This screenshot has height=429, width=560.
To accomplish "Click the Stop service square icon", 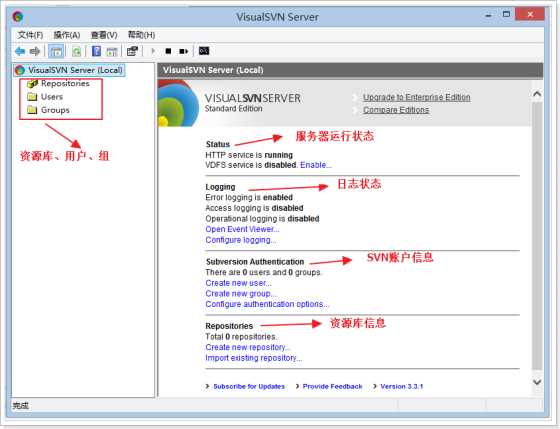I will pos(168,51).
